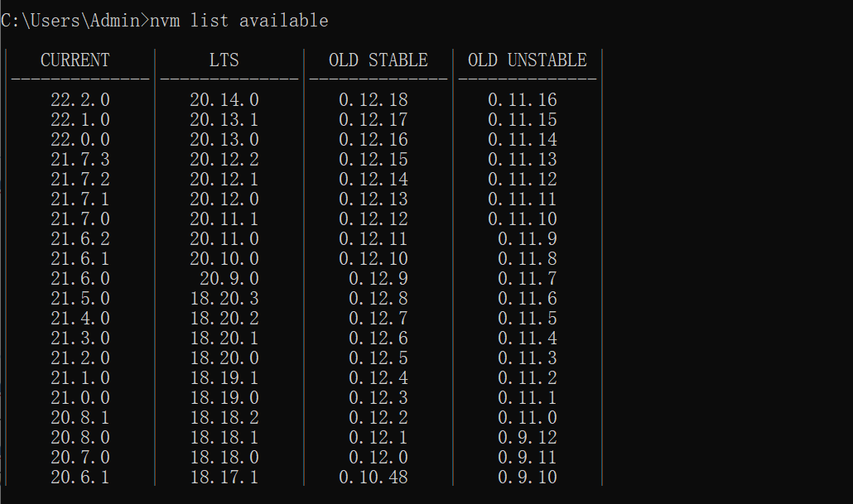853x504 pixels.
Task: Click old stable version 0.12.15
Action: pos(373,159)
